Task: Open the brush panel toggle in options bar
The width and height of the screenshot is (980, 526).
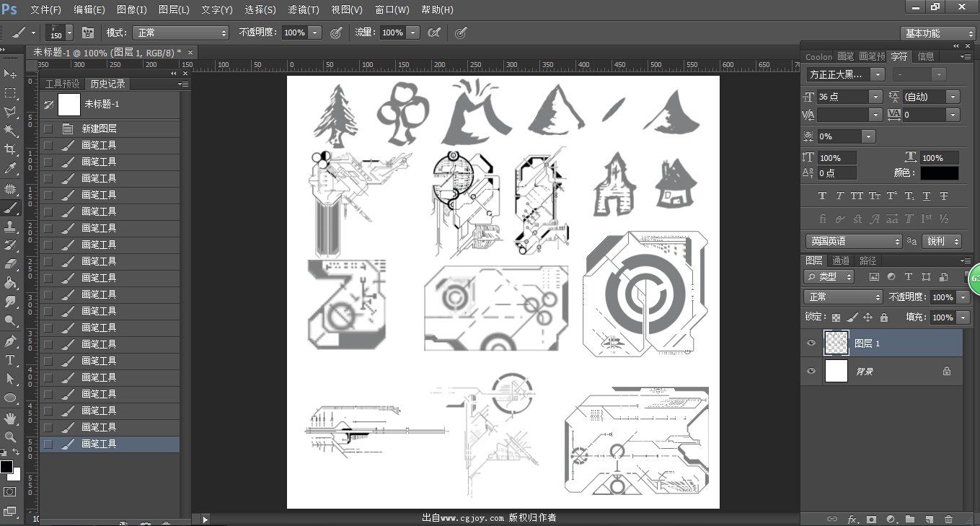Action: pyautogui.click(x=88, y=32)
